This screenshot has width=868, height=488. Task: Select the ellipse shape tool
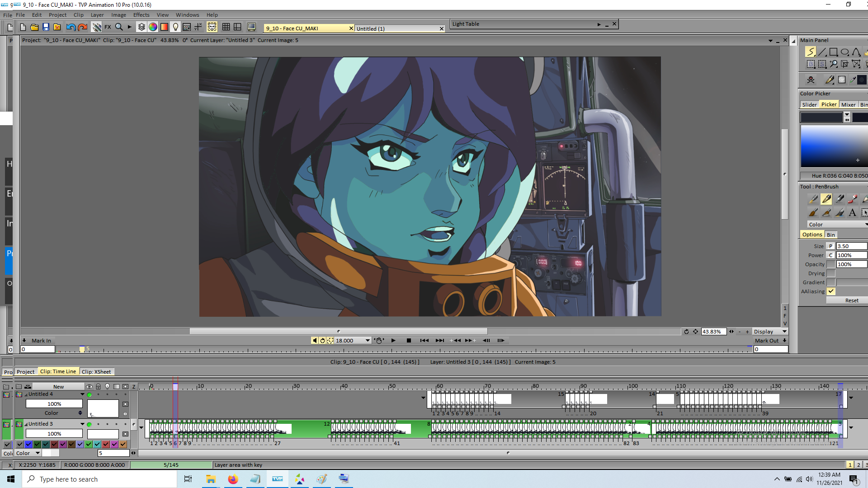845,52
